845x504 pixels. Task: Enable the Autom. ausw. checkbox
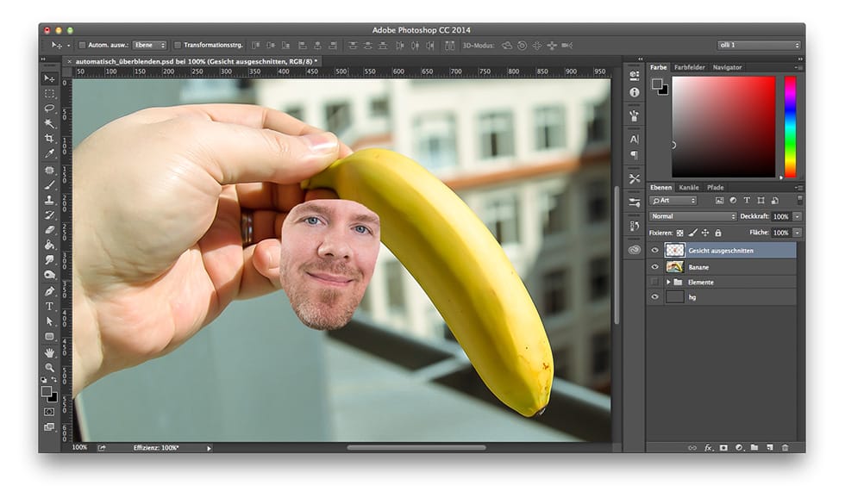pos(83,45)
